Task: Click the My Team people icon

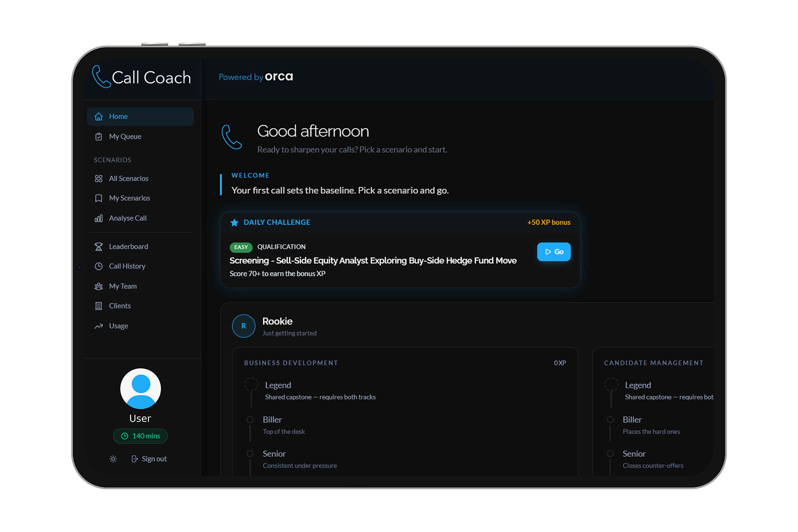Action: (99, 286)
